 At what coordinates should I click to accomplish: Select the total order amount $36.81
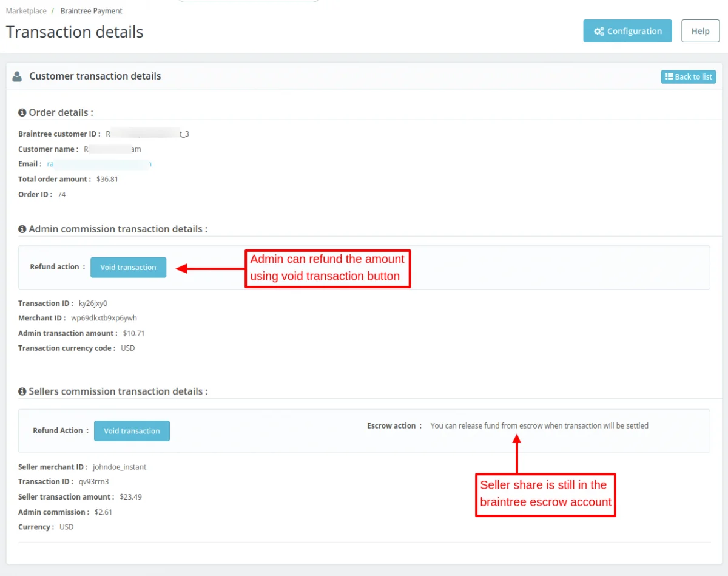pyautogui.click(x=106, y=179)
